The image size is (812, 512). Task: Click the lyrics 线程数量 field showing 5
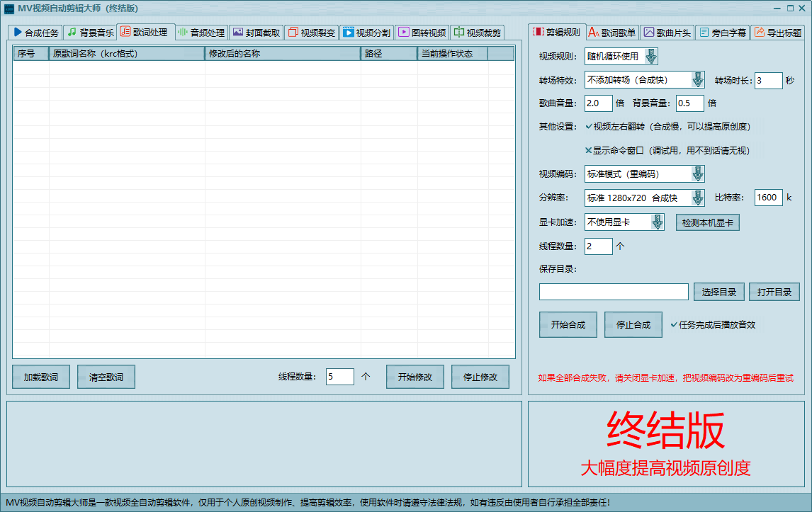click(x=339, y=376)
